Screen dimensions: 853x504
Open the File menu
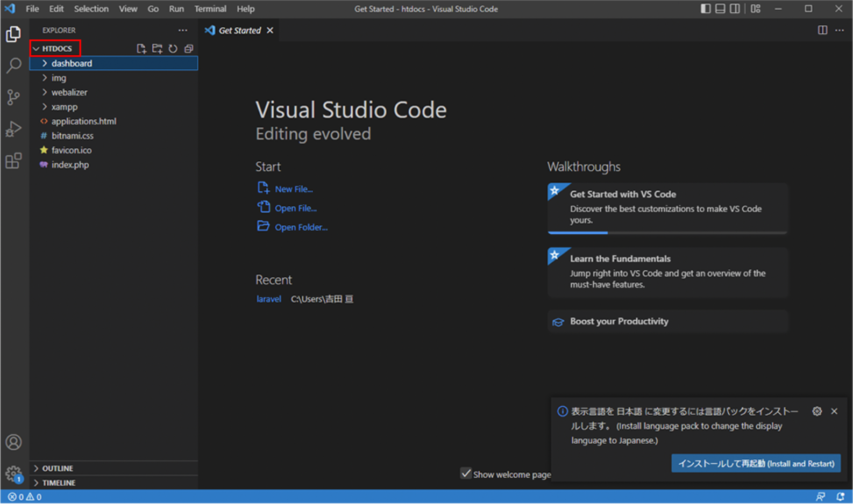coord(32,9)
